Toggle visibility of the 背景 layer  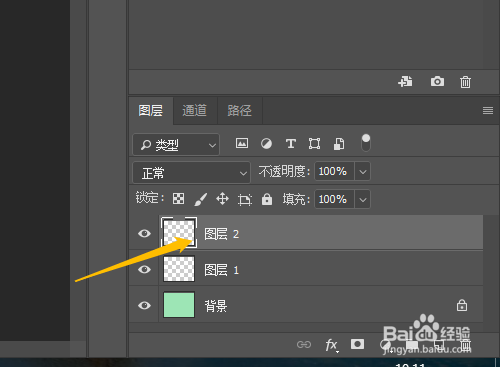(x=144, y=305)
